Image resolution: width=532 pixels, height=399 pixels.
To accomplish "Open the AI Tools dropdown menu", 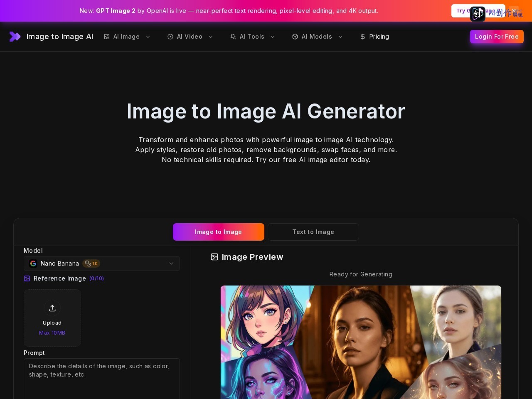I will click(x=252, y=37).
